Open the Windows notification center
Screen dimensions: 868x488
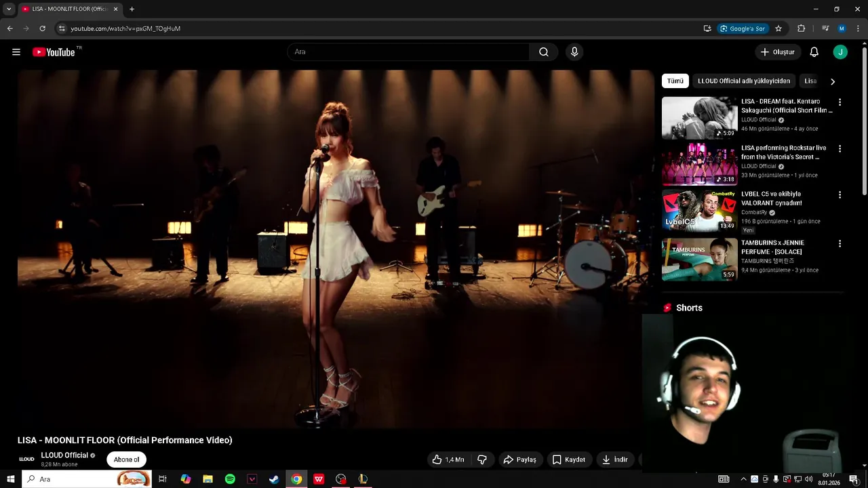tap(854, 479)
